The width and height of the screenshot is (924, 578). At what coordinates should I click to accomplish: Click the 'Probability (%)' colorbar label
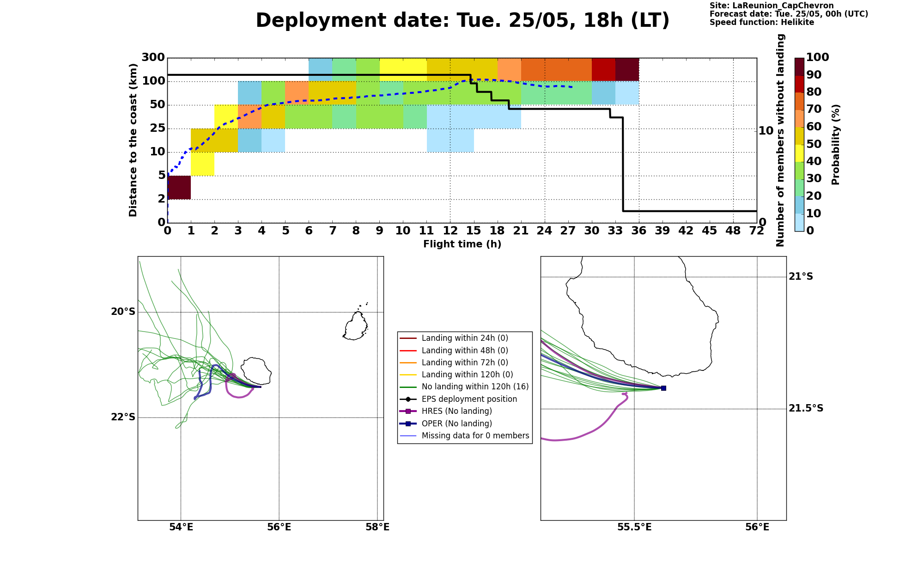click(x=835, y=144)
